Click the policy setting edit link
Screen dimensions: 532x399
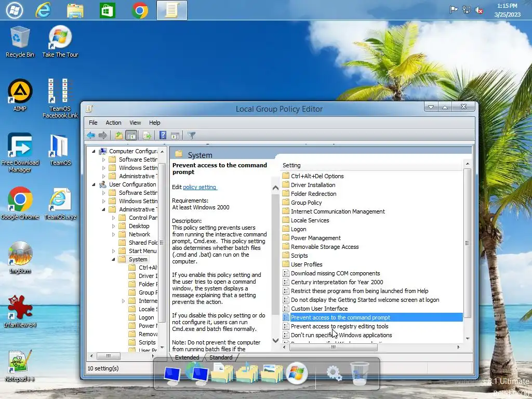pos(199,187)
